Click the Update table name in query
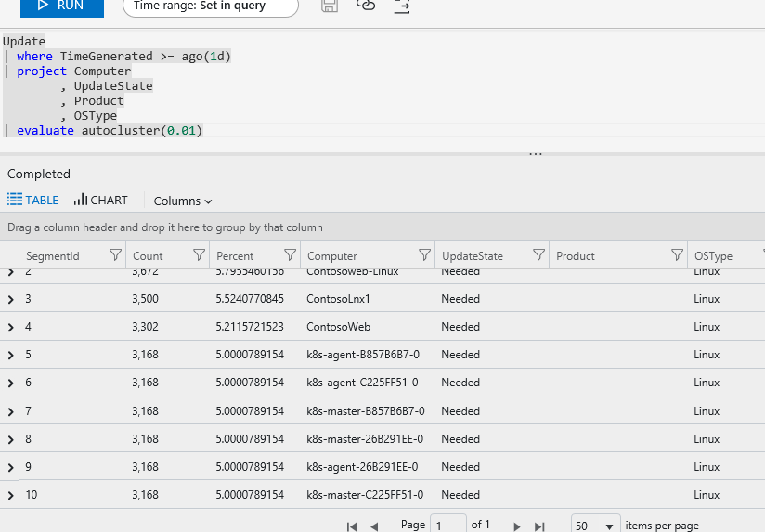 pyautogui.click(x=24, y=41)
